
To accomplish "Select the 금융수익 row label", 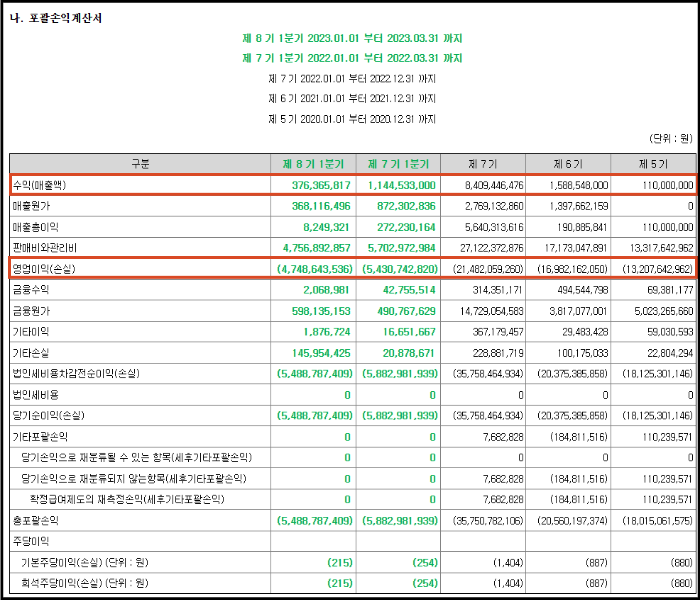I will pos(31,289).
